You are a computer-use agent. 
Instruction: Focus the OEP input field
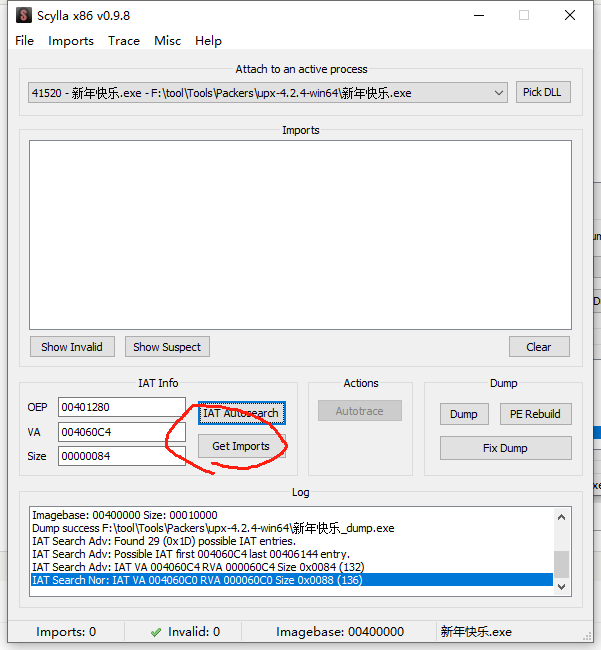coord(121,407)
